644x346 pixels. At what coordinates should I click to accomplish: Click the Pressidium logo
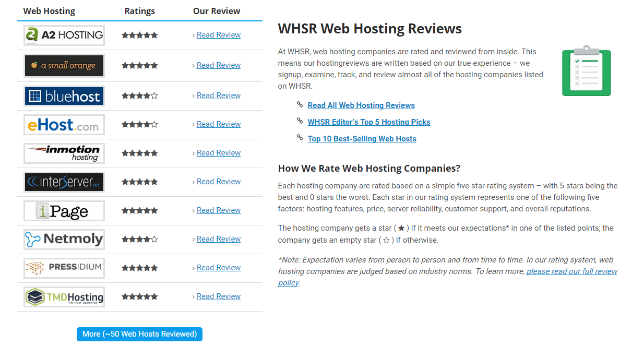pos(64,268)
